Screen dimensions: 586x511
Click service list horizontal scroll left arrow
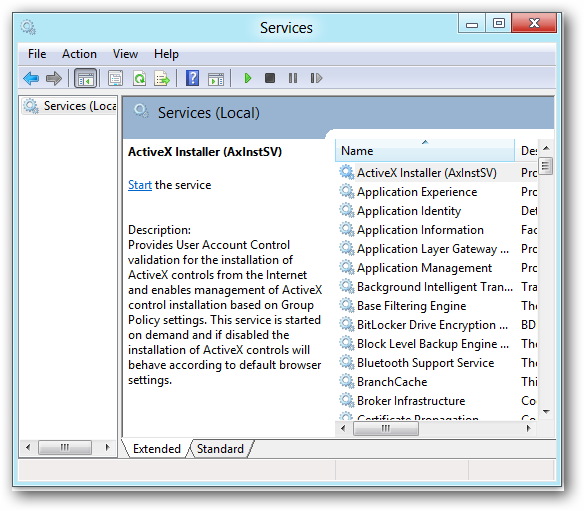click(x=343, y=428)
